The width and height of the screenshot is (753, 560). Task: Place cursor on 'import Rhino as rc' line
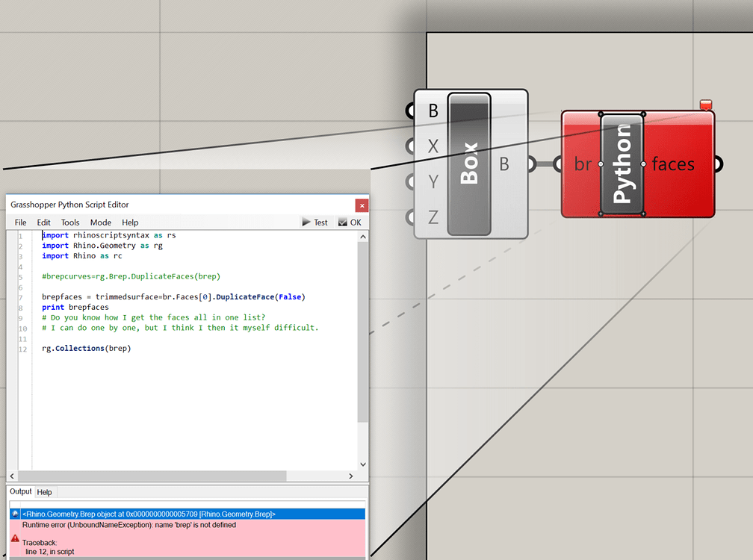pos(82,256)
